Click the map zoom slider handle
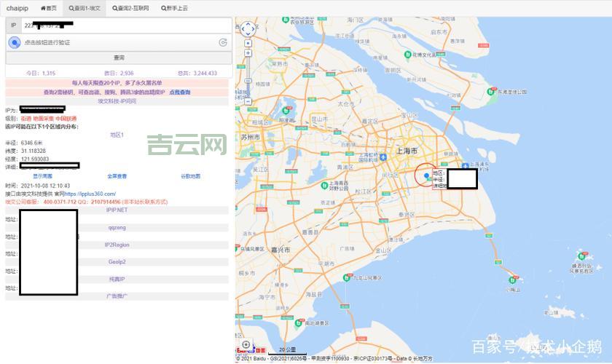The image size is (612, 364). click(x=248, y=81)
